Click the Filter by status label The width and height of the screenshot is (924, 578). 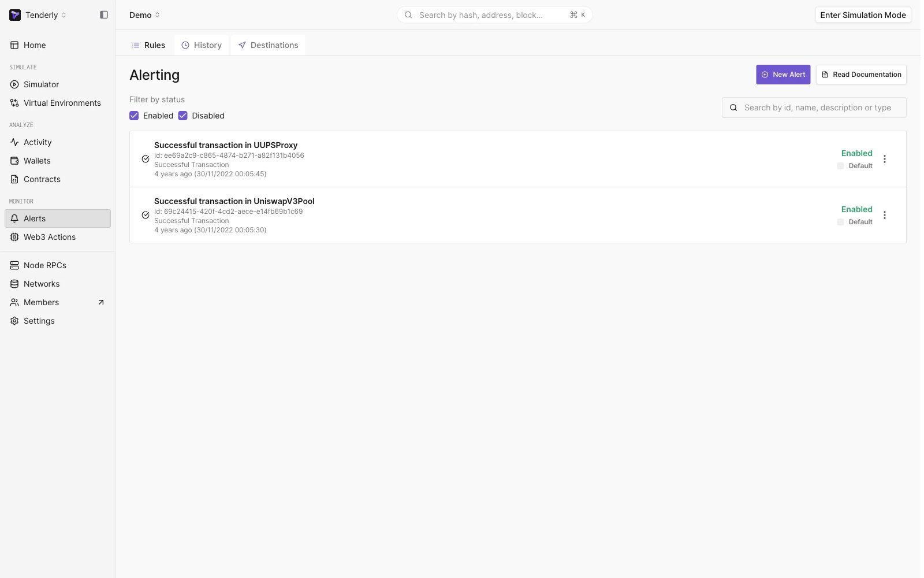157,99
